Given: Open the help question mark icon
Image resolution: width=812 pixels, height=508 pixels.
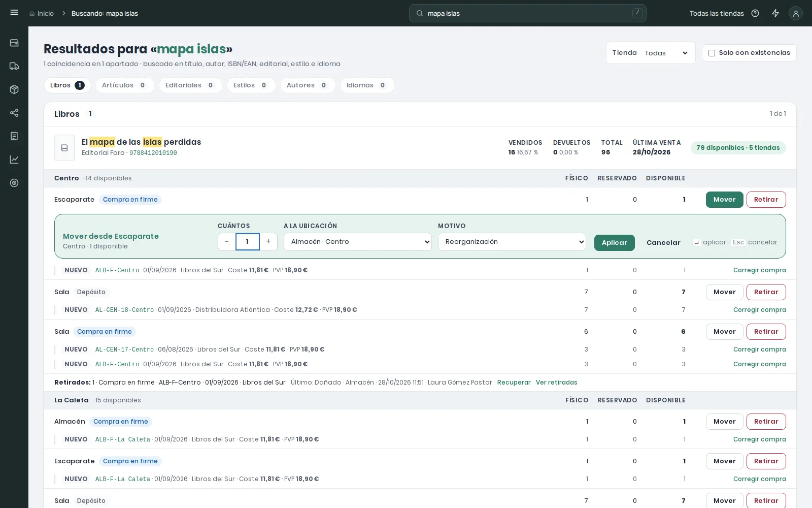Looking at the screenshot, I should click(755, 14).
